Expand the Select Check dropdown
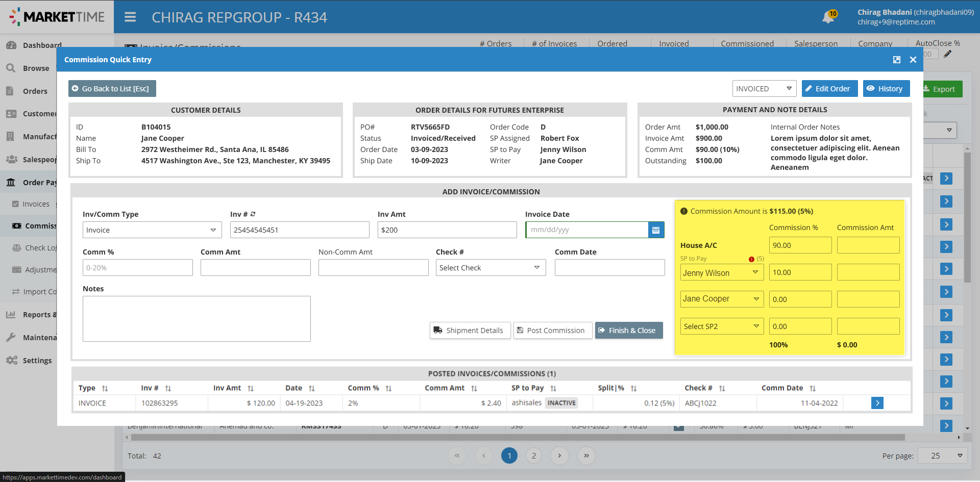 coord(490,268)
